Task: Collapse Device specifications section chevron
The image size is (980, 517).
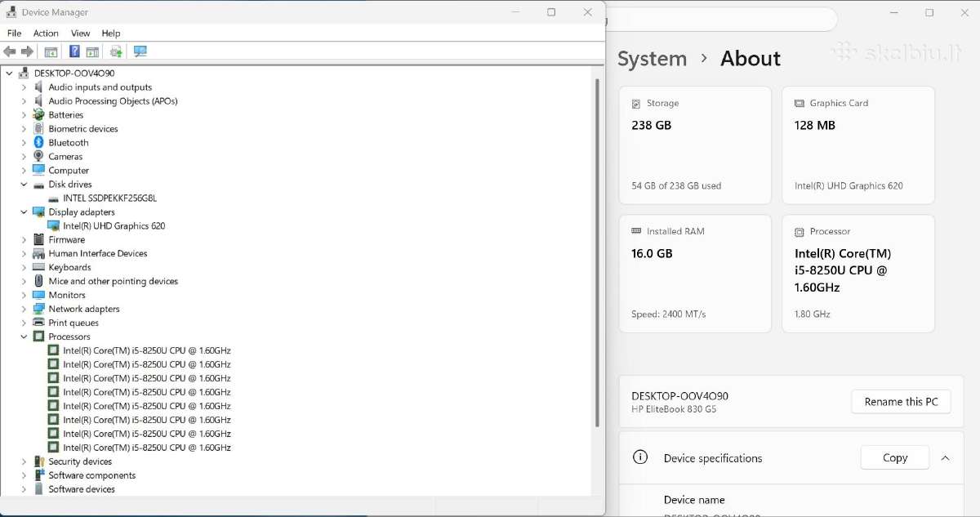Action: (945, 458)
